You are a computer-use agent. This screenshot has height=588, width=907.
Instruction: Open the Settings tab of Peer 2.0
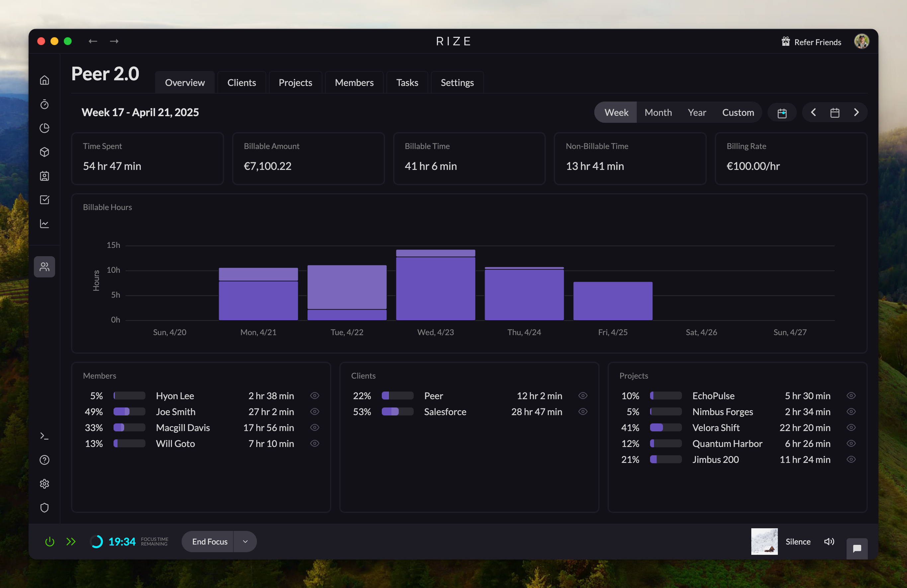pos(457,82)
